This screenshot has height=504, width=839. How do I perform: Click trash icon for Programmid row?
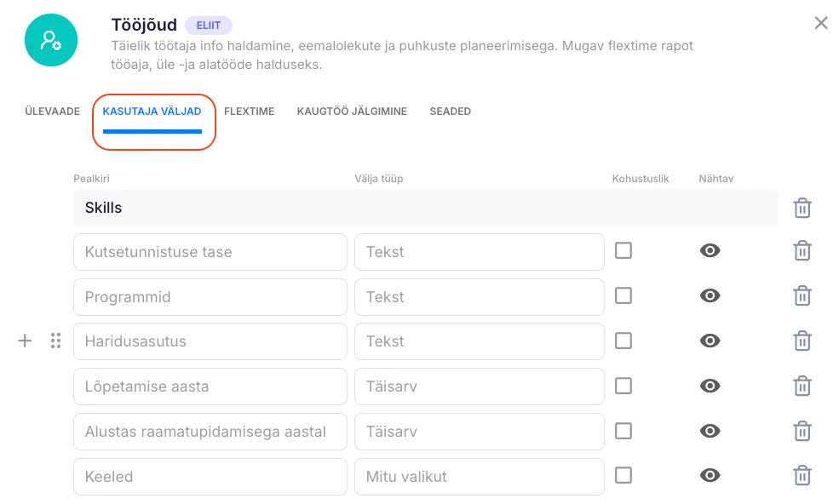pyautogui.click(x=802, y=296)
